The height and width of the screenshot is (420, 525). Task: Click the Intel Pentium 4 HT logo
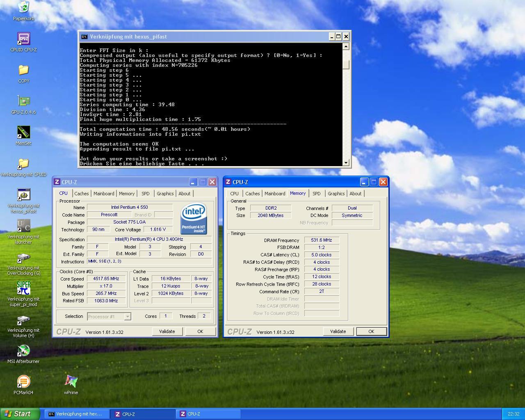(194, 219)
